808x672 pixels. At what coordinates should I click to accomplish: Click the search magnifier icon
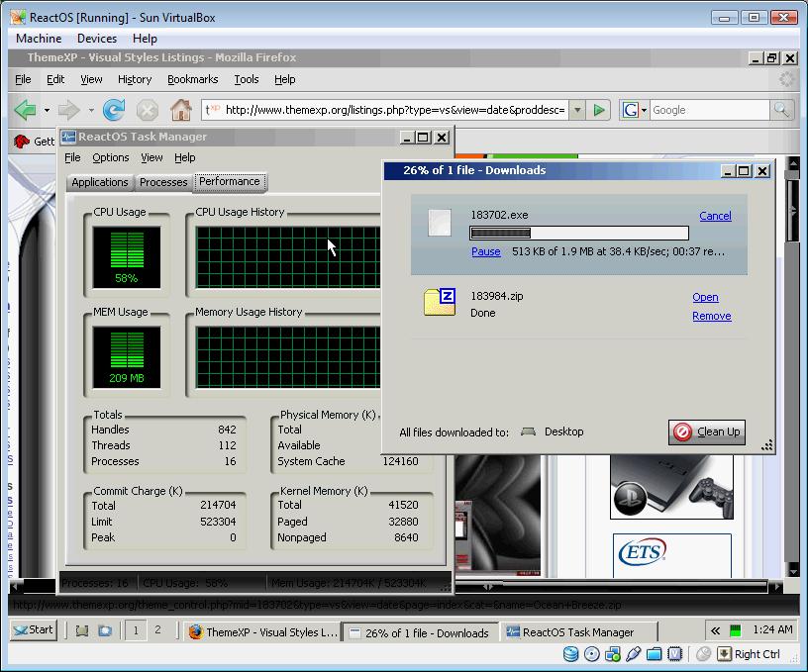point(781,110)
